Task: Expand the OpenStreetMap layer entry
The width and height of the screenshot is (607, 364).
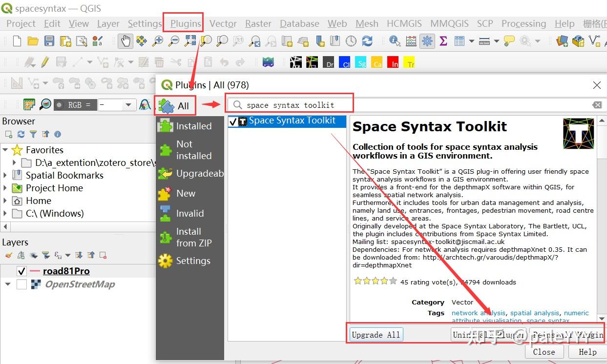Action: [7, 284]
